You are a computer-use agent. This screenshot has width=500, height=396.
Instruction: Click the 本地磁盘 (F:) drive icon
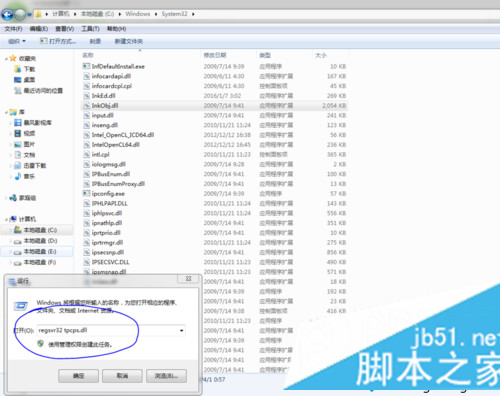click(18, 263)
